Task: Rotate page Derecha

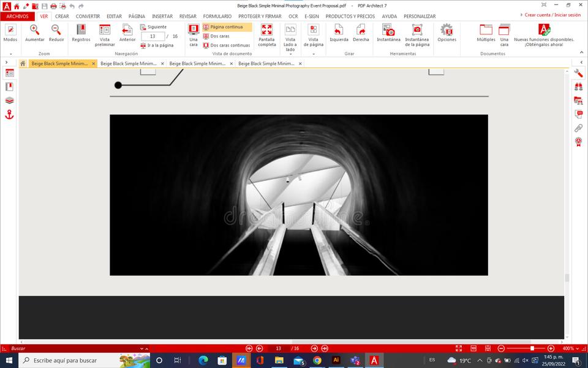Action: coord(361,33)
